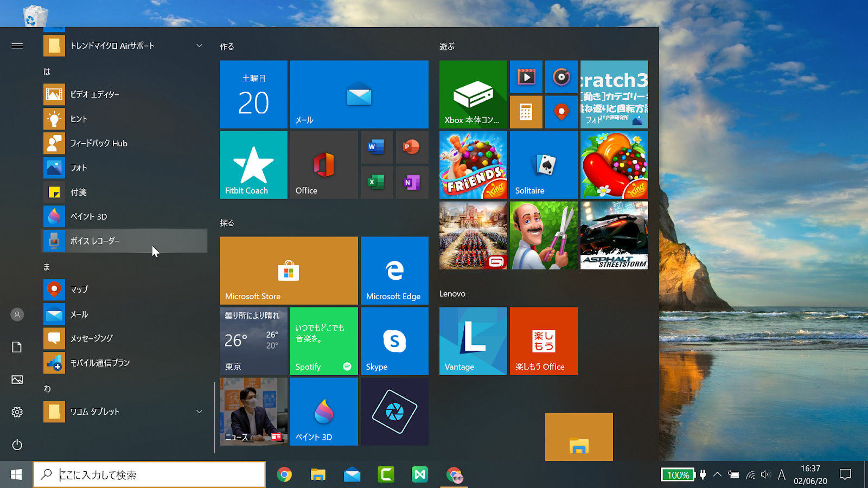This screenshot has height=488, width=868.
Task: Launch Excel from the small tile
Action: coord(376,182)
